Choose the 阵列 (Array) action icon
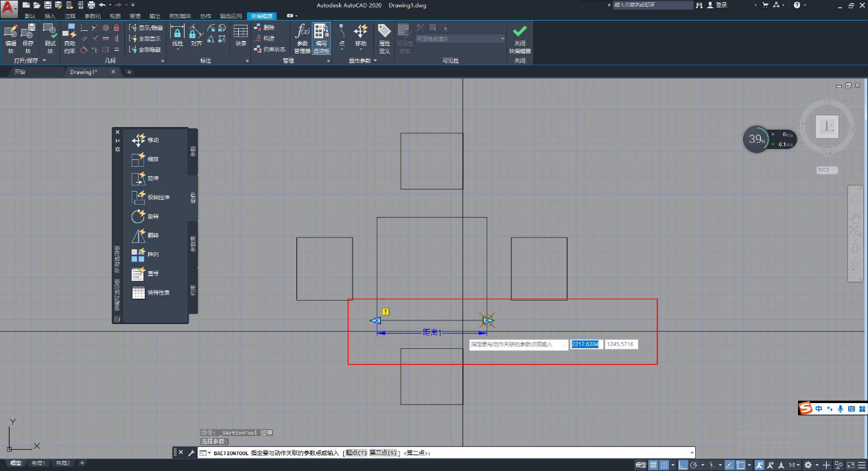This screenshot has height=471, width=868. [x=139, y=255]
